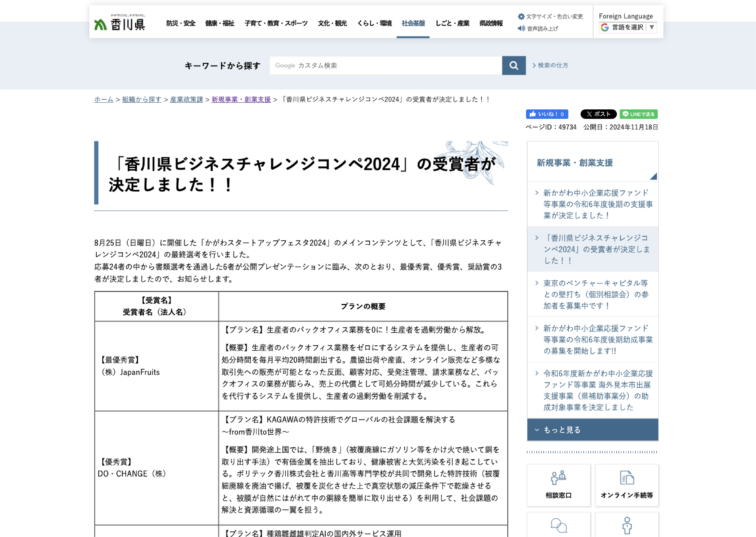Click the キーワードから探す label
Viewport: 756px width, 537px height.
pyautogui.click(x=222, y=66)
